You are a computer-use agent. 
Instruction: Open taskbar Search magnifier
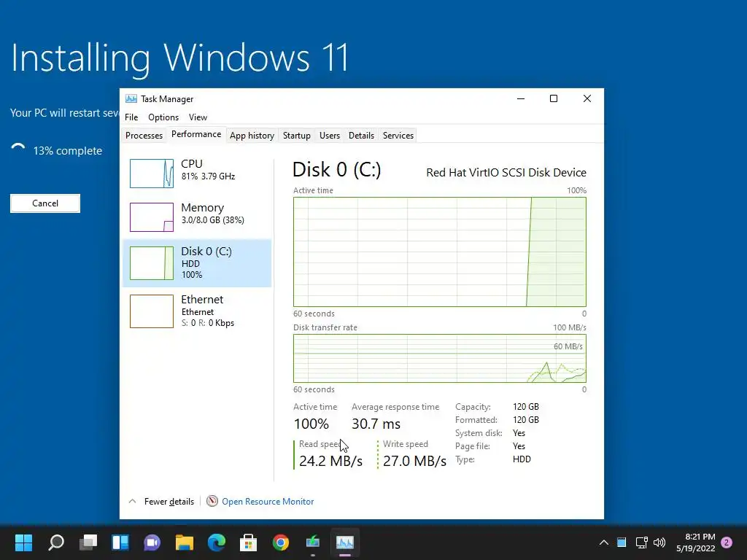(55, 542)
